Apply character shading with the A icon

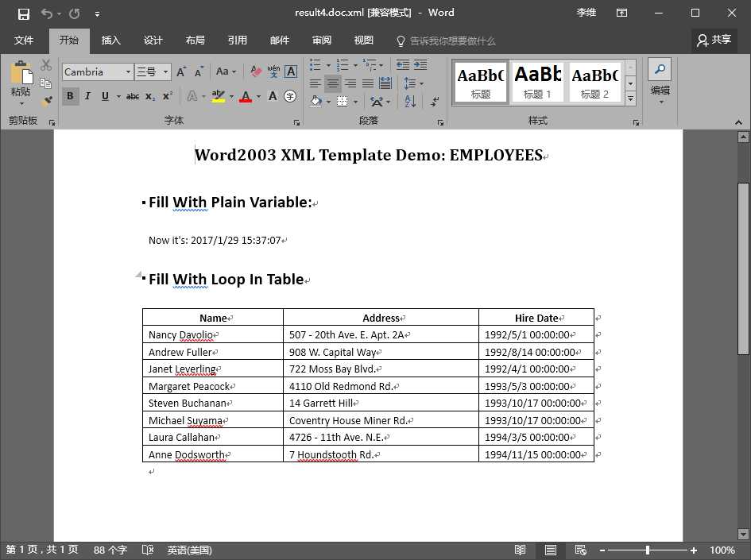pos(273,96)
